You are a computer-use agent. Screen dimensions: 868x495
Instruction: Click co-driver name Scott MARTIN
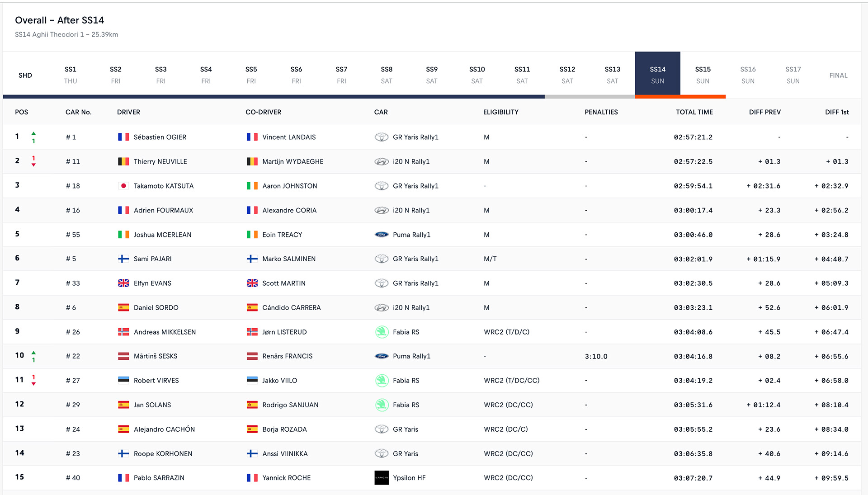coord(284,283)
